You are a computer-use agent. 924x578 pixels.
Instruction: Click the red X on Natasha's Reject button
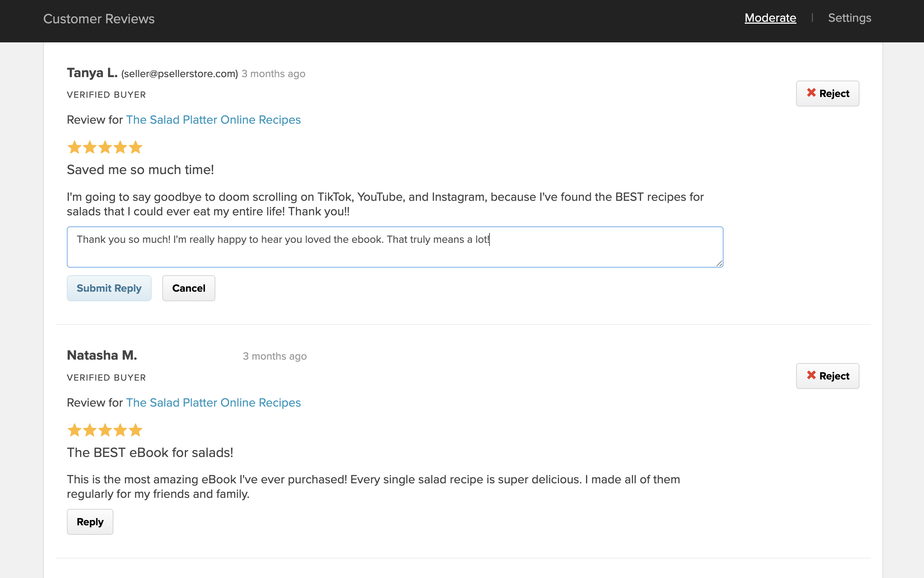tap(811, 375)
